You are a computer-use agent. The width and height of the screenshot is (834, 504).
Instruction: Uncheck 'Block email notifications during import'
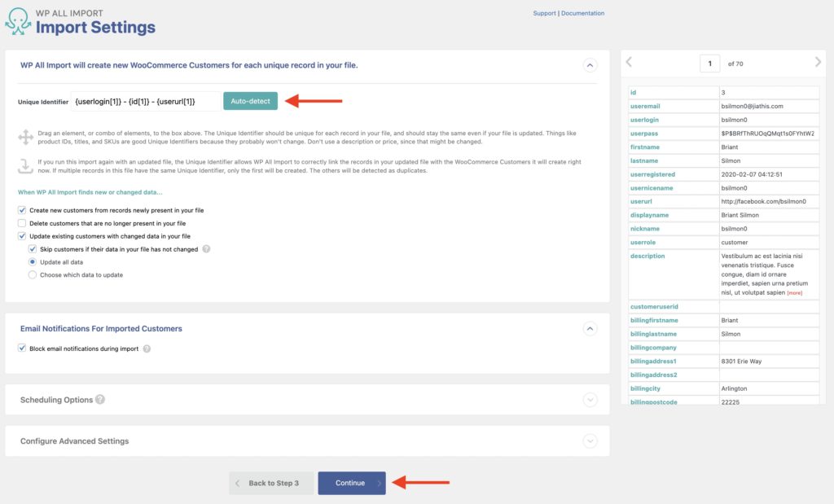(22, 347)
